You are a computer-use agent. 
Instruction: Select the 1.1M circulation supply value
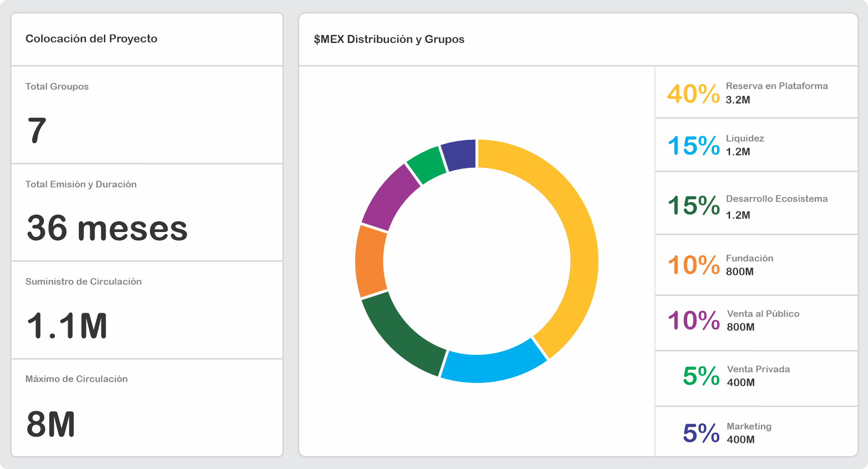67,326
